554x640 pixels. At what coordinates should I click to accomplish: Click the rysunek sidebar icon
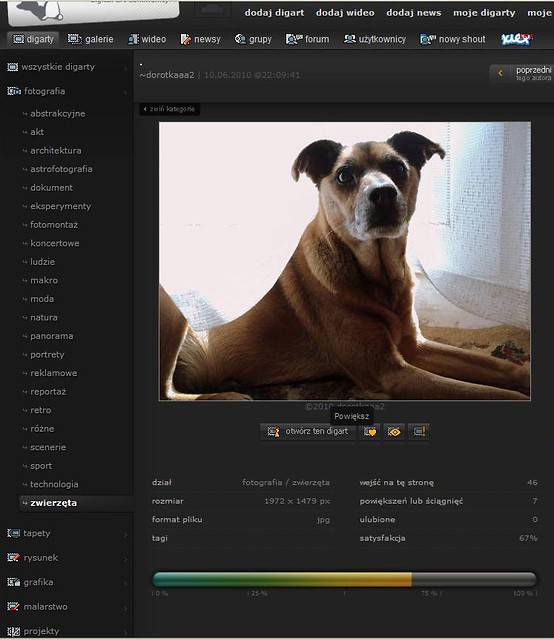click(x=13, y=558)
